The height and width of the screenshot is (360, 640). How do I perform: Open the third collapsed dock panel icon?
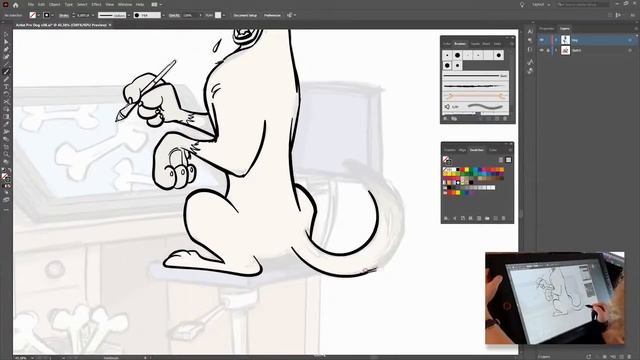pyautogui.click(x=530, y=50)
